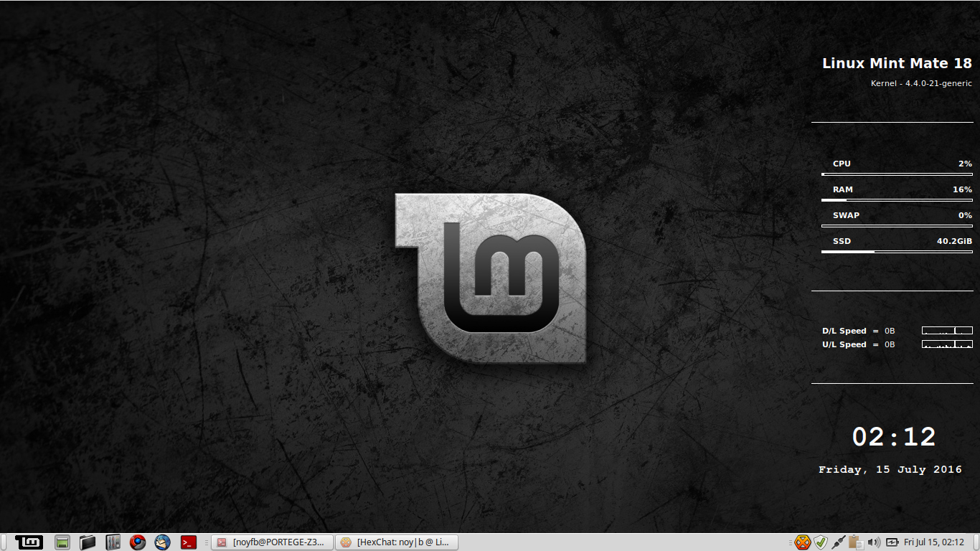Screen dimensions: 980x551
Task: Click the volume speaker icon
Action: coord(874,542)
